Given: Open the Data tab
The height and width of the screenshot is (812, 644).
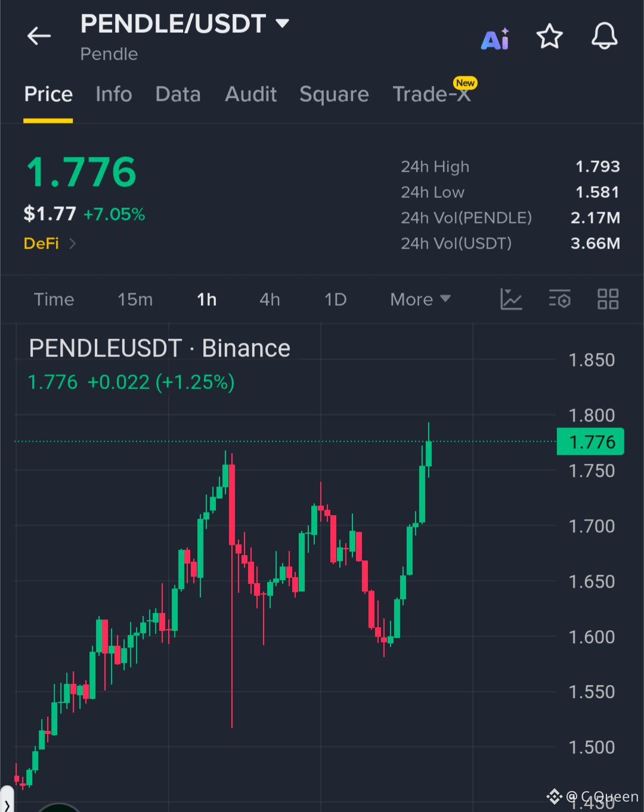Looking at the screenshot, I should click(x=178, y=94).
